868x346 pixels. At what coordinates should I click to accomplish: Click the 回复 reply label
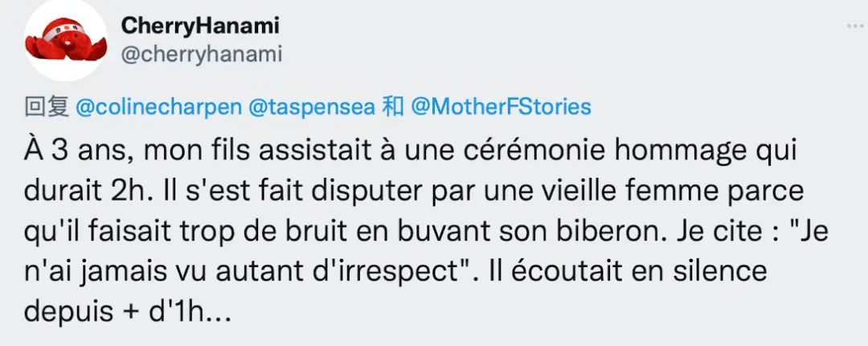(x=40, y=107)
